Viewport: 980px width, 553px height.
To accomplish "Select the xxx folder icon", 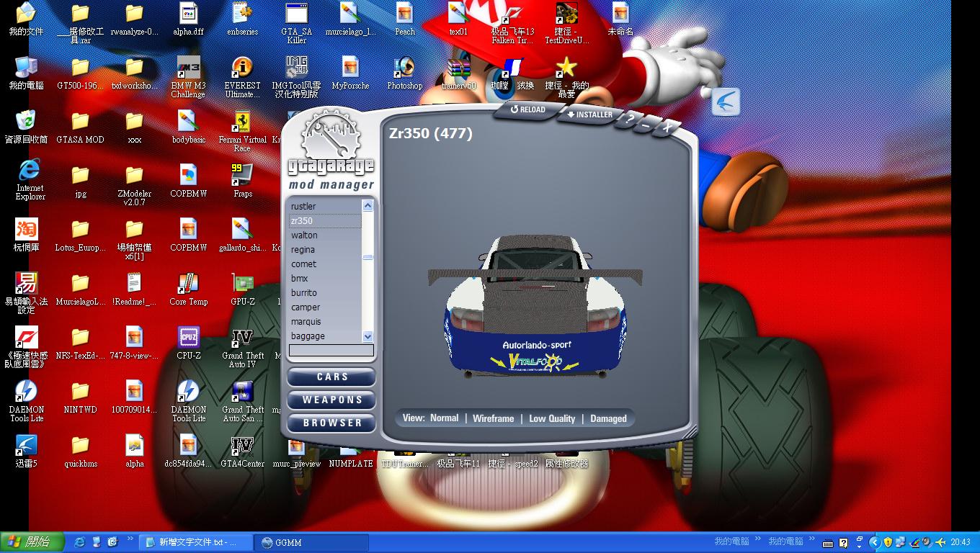I will coord(134,126).
